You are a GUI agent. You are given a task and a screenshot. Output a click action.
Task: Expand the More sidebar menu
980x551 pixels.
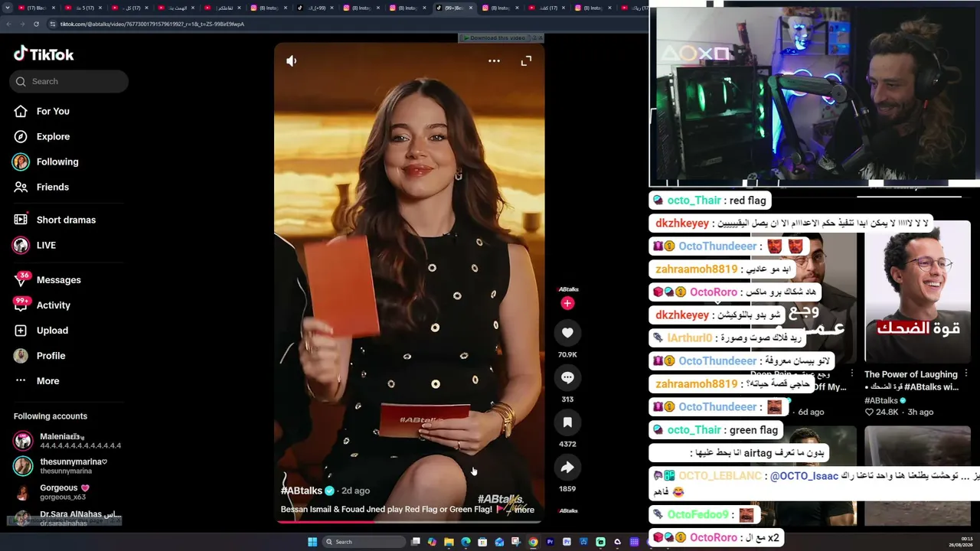click(x=37, y=380)
